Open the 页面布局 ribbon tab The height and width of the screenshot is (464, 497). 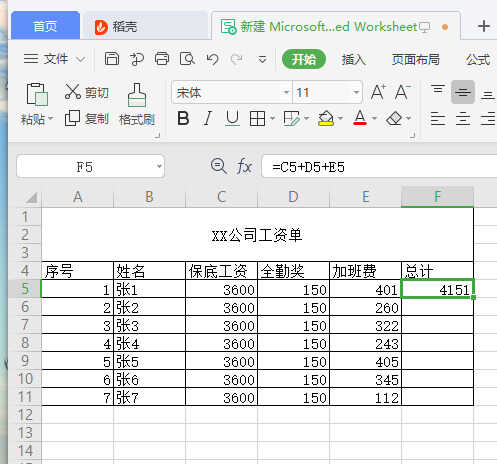415,60
